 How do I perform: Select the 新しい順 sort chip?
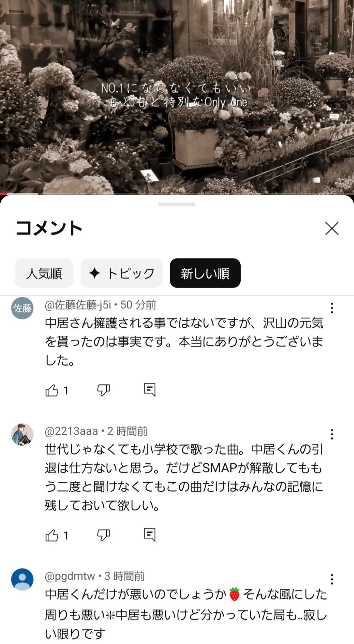pos(205,273)
